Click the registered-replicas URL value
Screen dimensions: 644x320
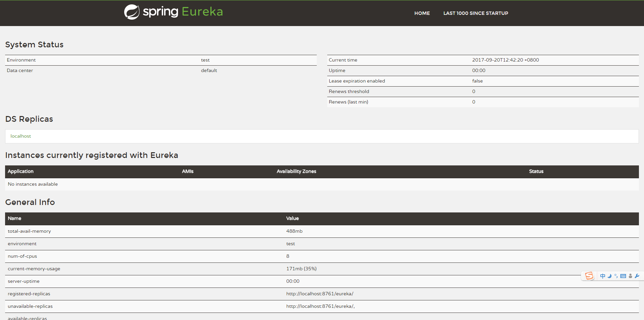click(320, 294)
